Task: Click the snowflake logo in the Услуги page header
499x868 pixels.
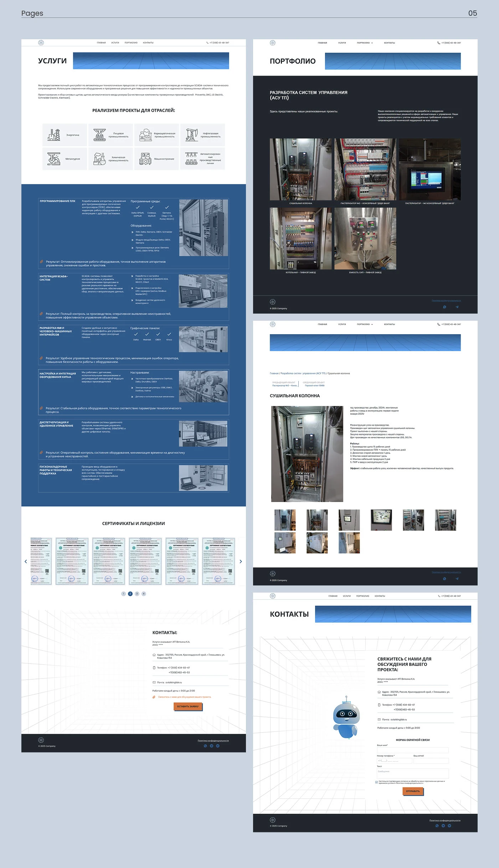Action: pos(41,43)
